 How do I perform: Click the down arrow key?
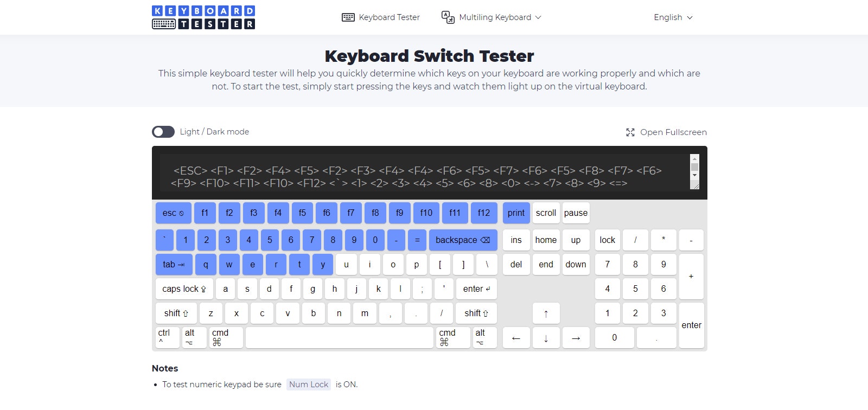point(546,338)
